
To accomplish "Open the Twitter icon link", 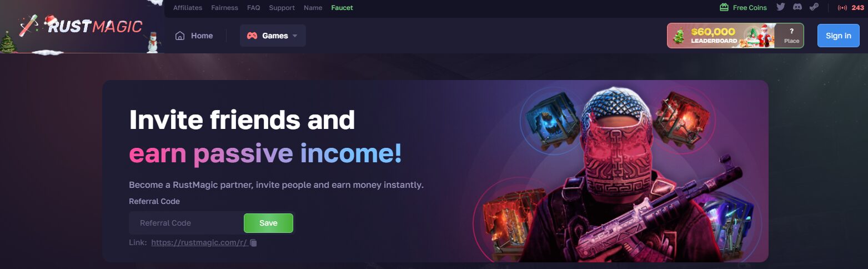I will coord(781,7).
